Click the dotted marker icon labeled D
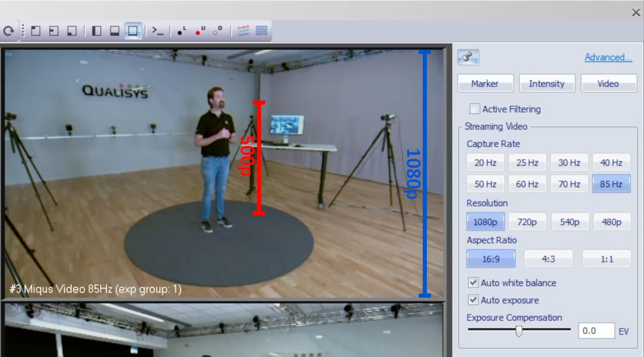Viewport: 644px width, 357px height. pyautogui.click(x=218, y=31)
